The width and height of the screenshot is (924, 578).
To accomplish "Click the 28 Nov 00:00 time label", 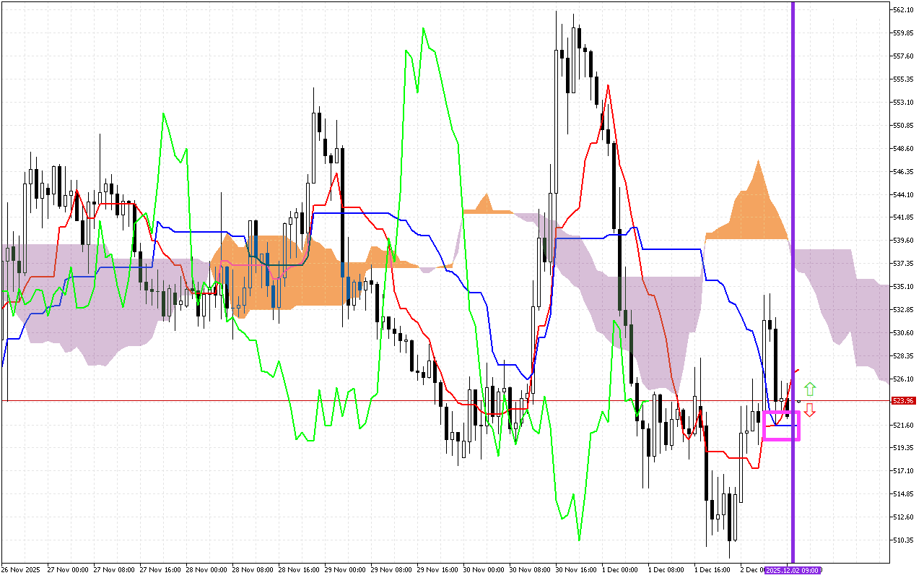I will pos(206,570).
